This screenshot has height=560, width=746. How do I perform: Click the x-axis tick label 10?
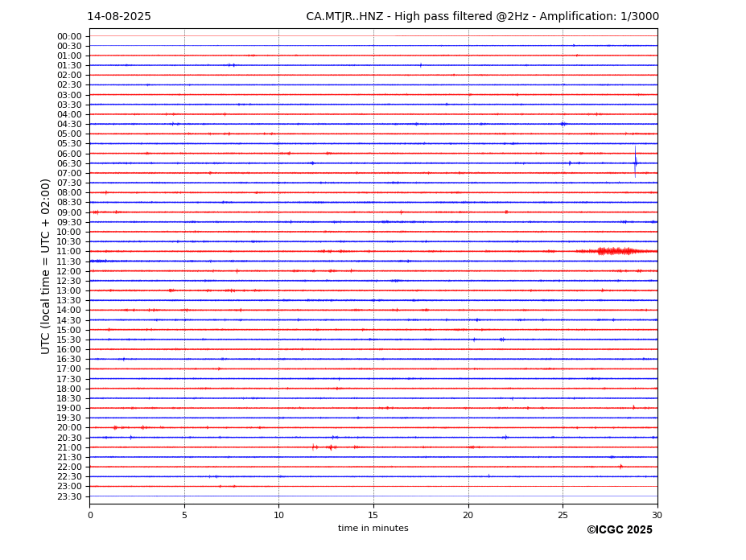pos(278,515)
